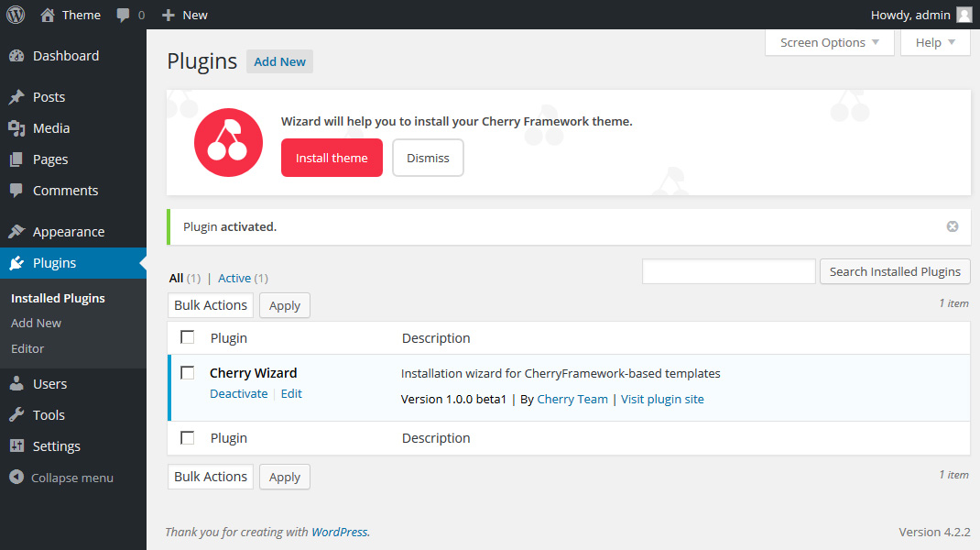Click the Posts pushpin icon
This screenshot has width=980, height=550.
click(x=16, y=97)
